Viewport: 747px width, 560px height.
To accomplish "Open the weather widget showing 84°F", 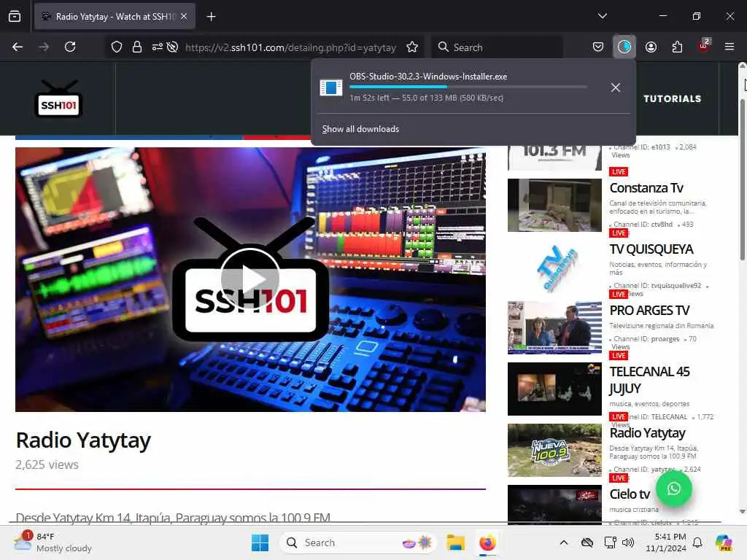I will point(53,542).
